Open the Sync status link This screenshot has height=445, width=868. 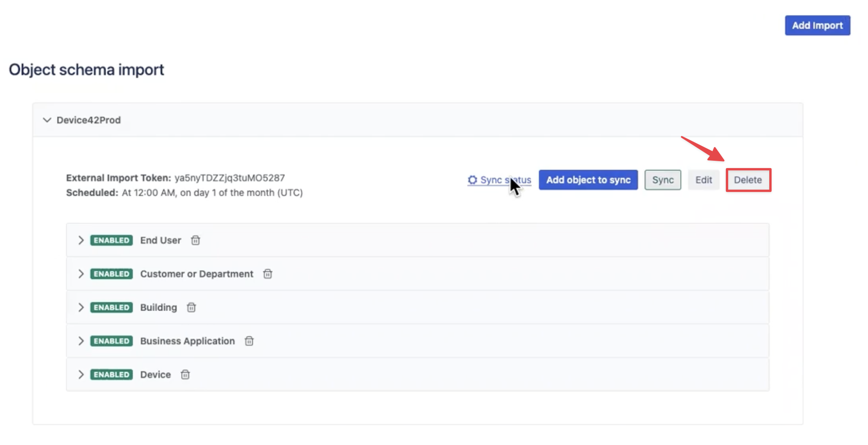[x=505, y=180]
